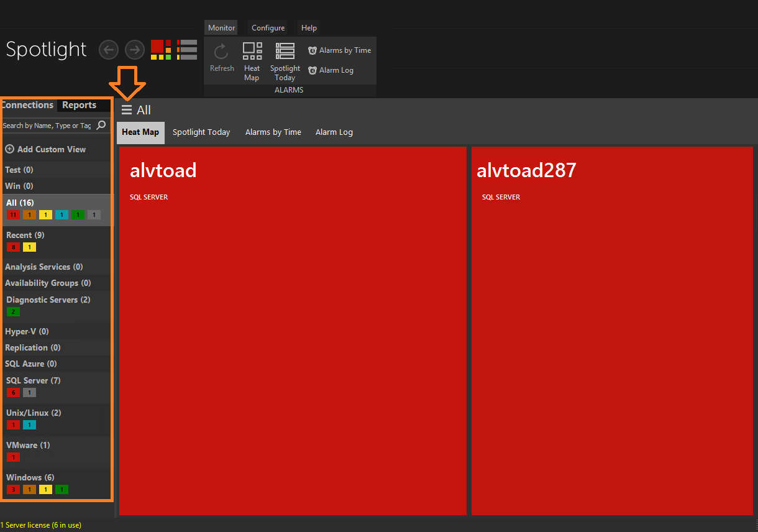Open the Help menu tab

309,28
